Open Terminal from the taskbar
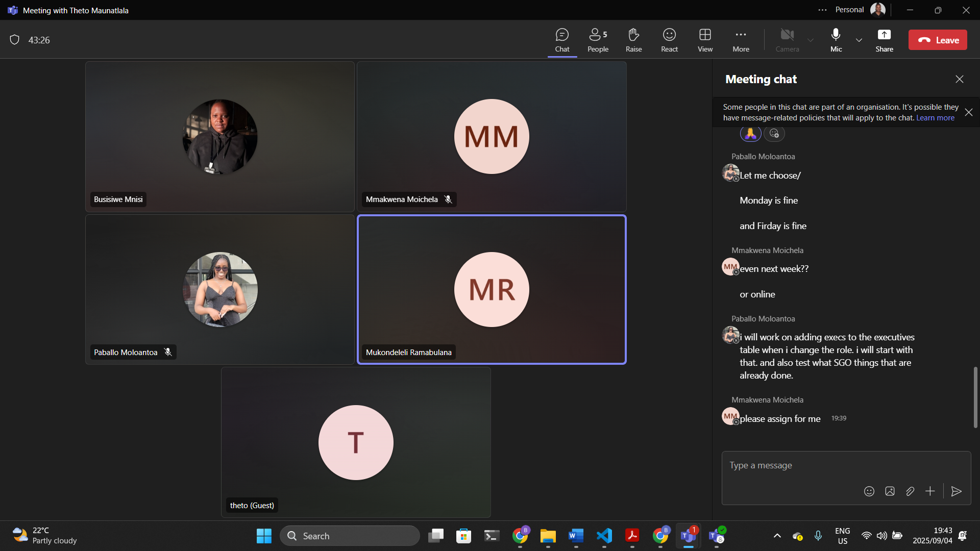The image size is (980, 551). [492, 536]
